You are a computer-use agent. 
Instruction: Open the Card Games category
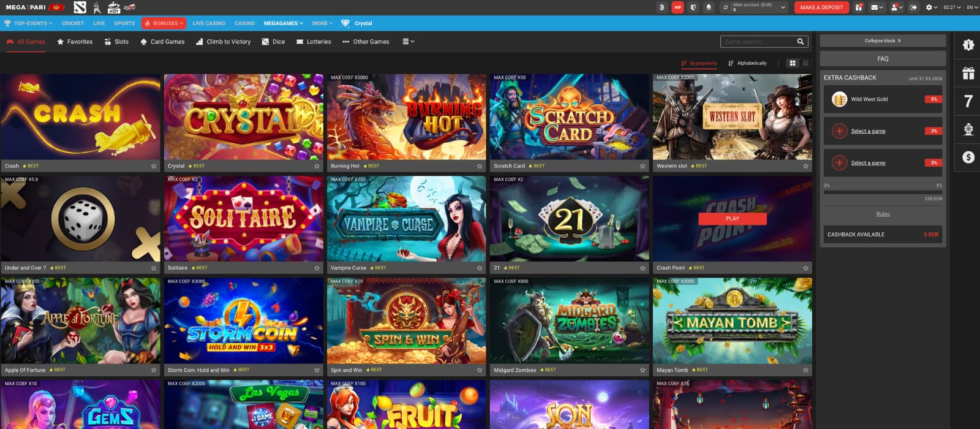pyautogui.click(x=162, y=42)
